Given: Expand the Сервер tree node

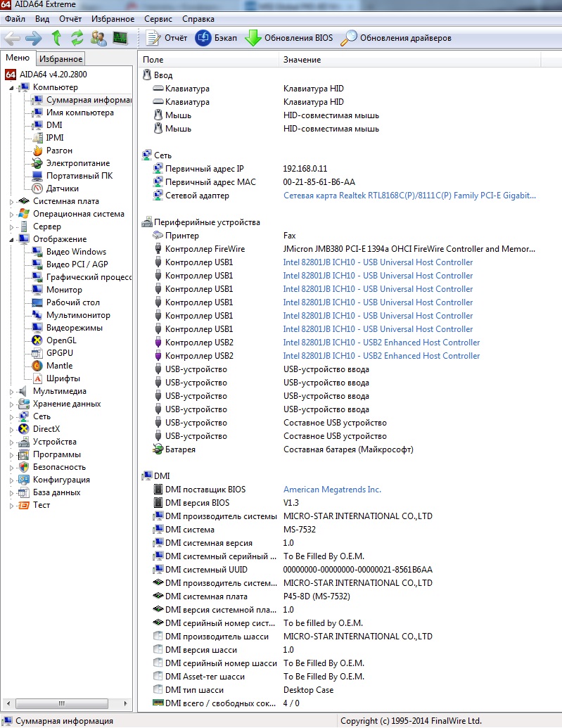Looking at the screenshot, I should 12,227.
